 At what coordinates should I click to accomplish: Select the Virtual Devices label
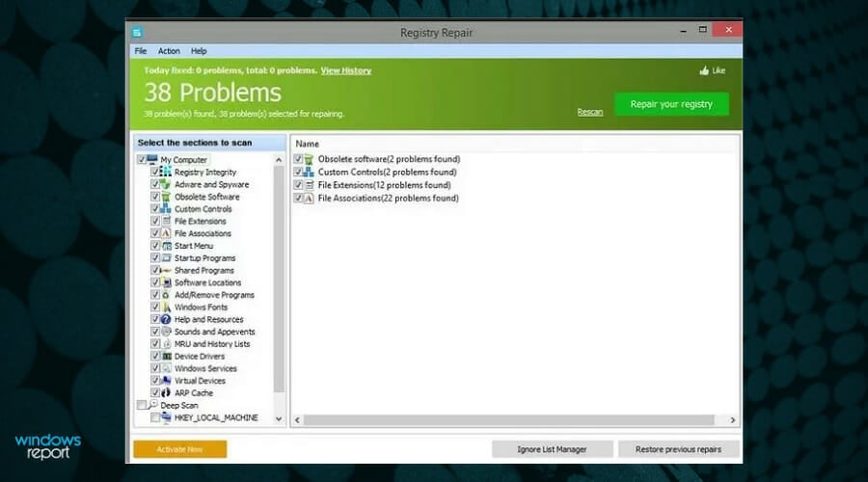click(x=200, y=381)
